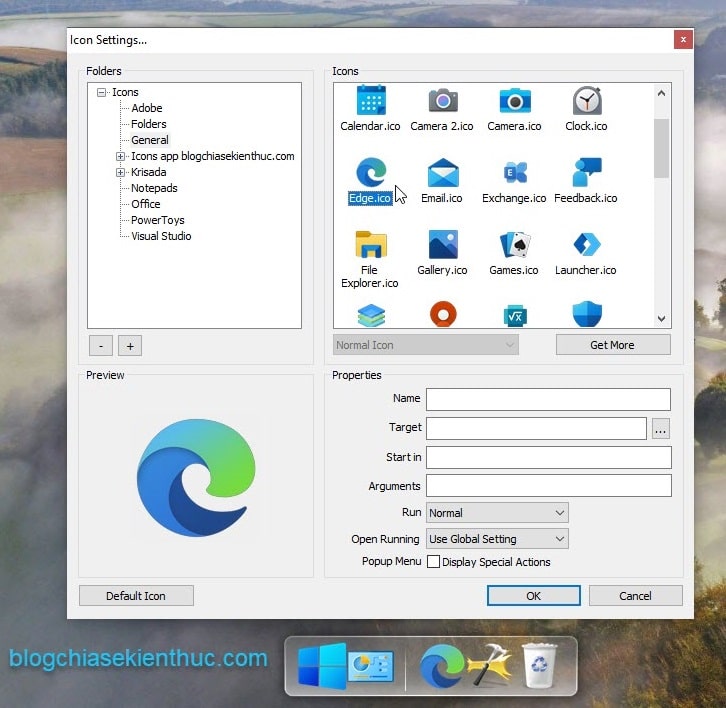
Task: Open the control panel icon in dock
Action: (x=370, y=667)
